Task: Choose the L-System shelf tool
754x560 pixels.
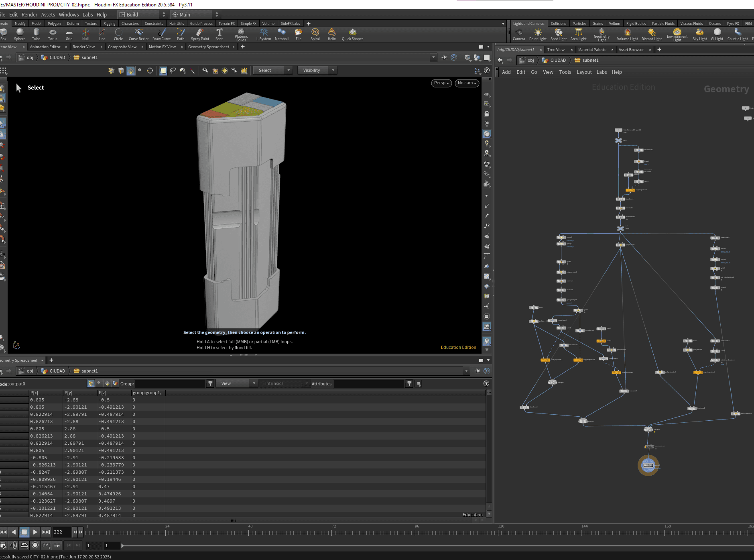Action: point(264,34)
